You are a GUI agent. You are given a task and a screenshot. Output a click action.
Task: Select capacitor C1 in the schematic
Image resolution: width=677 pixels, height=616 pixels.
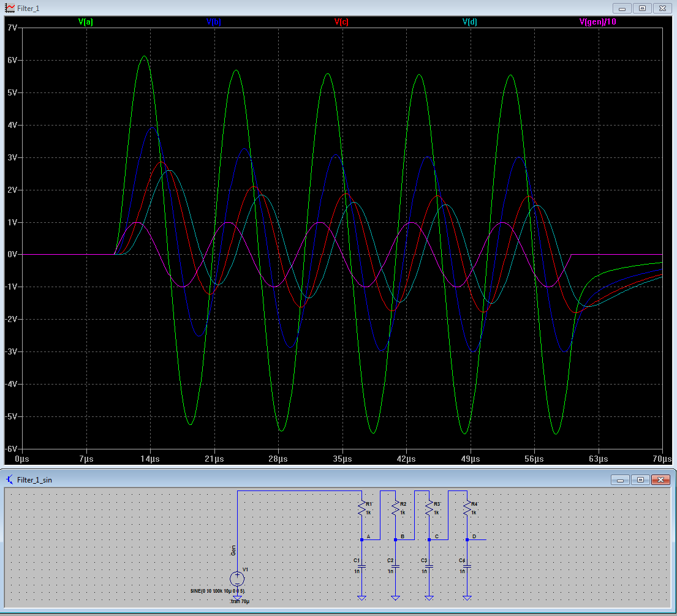coord(361,566)
